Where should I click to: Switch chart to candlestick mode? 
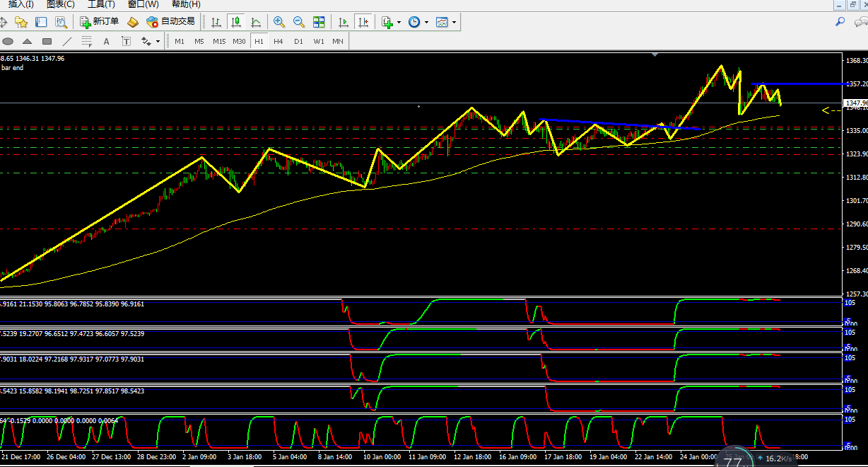pos(235,22)
